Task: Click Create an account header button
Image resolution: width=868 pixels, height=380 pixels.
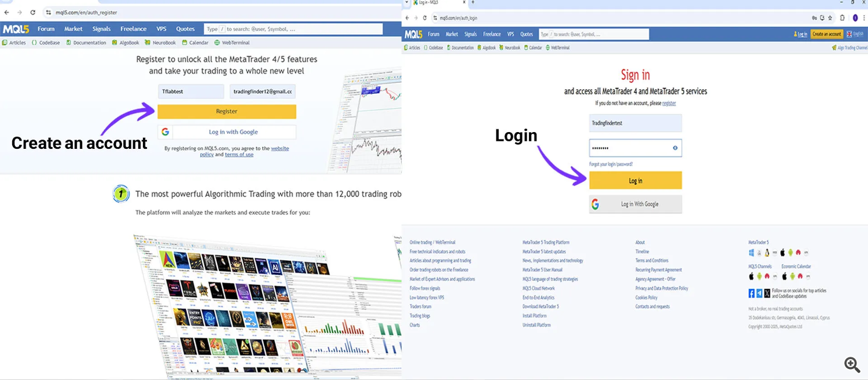Action: tap(827, 34)
